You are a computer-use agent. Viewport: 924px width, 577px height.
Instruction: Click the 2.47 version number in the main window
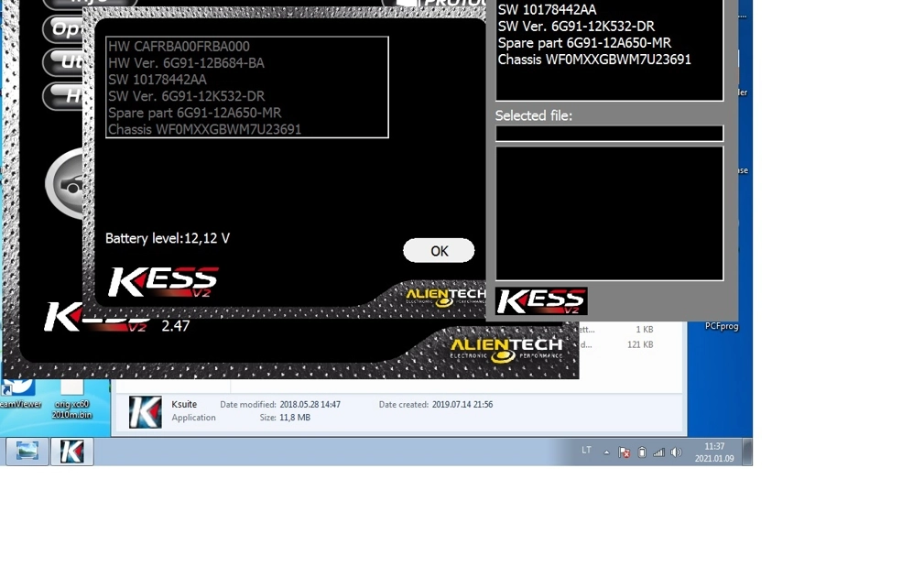(176, 326)
